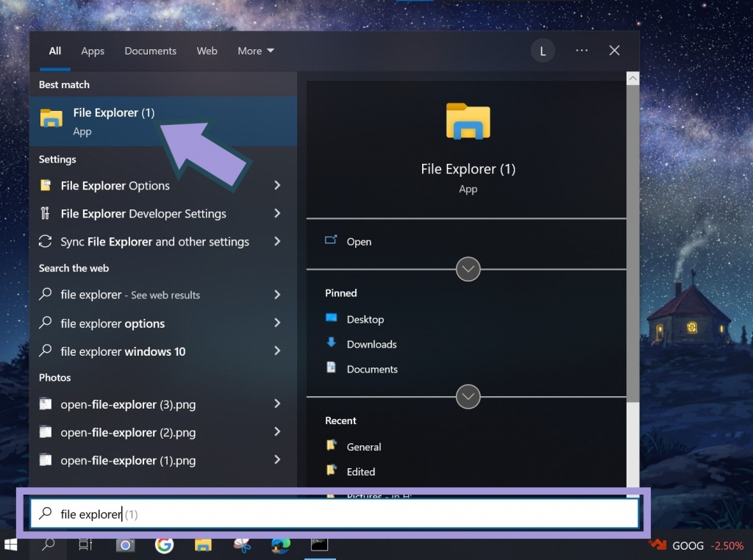The width and height of the screenshot is (753, 560).
Task: Open the three-dot options menu
Action: (582, 51)
